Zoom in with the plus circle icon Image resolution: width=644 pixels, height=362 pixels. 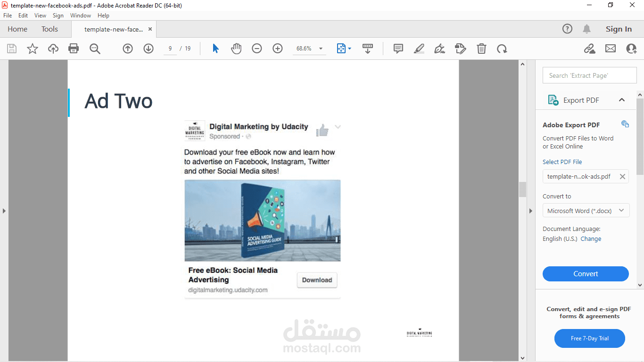point(278,49)
